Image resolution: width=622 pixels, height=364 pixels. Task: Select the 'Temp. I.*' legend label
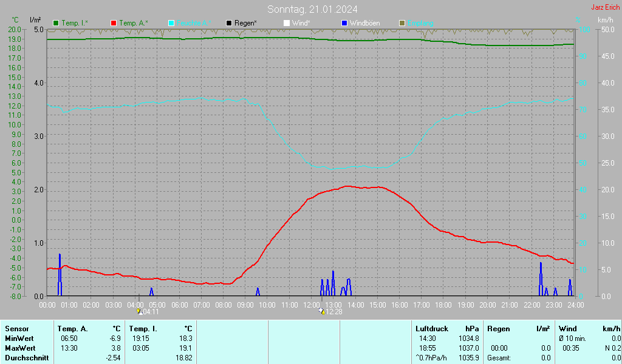75,23
